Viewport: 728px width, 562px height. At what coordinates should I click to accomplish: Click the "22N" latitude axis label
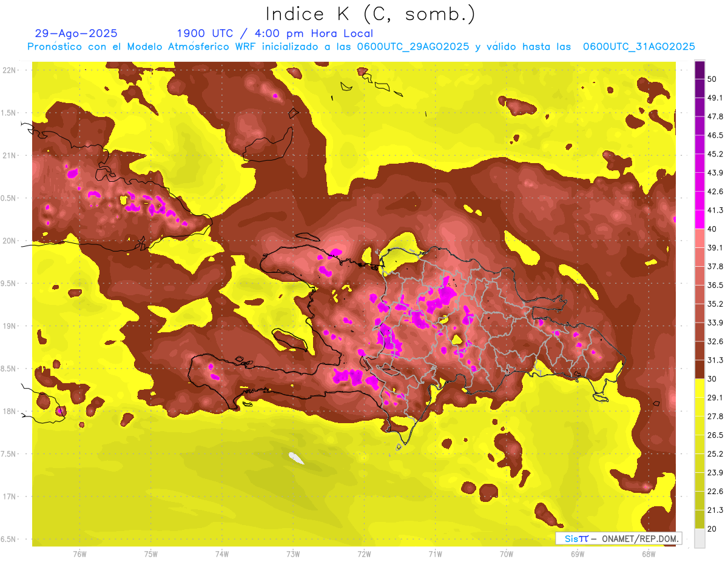10,70
